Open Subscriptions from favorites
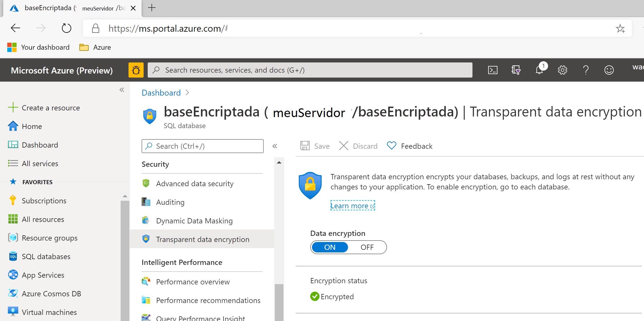Viewport: 644px width, 321px height. coord(38,201)
